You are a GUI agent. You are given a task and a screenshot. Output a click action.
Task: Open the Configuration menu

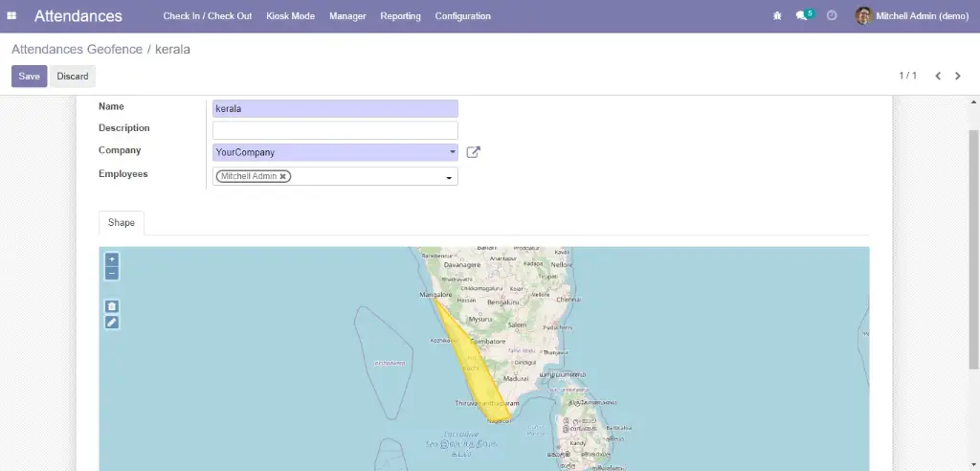click(x=462, y=16)
